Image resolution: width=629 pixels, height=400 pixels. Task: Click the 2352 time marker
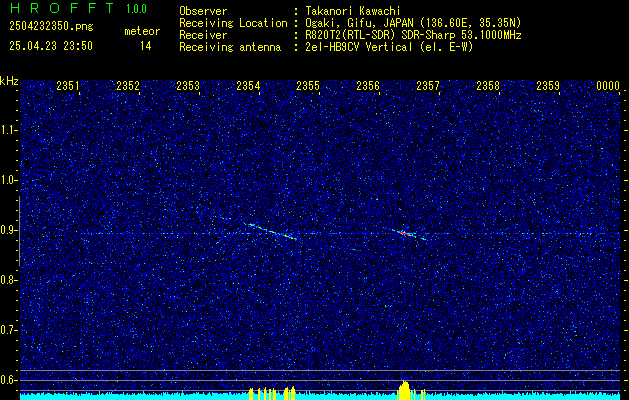click(x=128, y=85)
